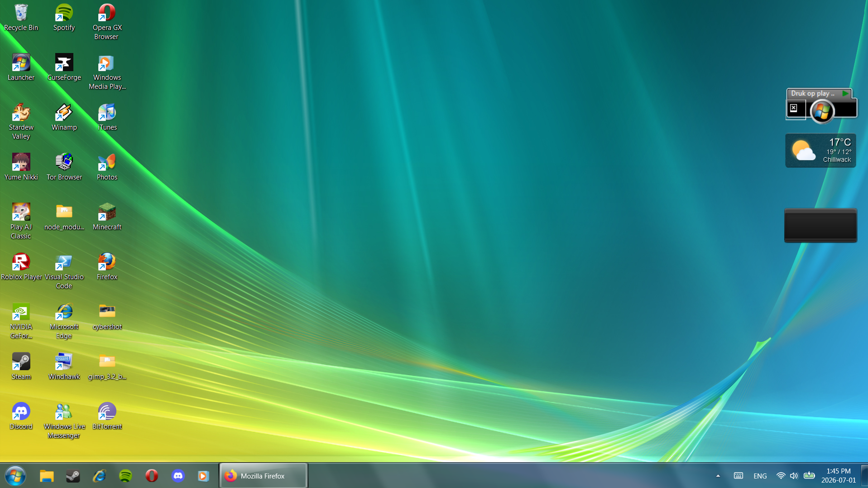Switch to the Mozilla Firefox taskbar window

pos(263,476)
